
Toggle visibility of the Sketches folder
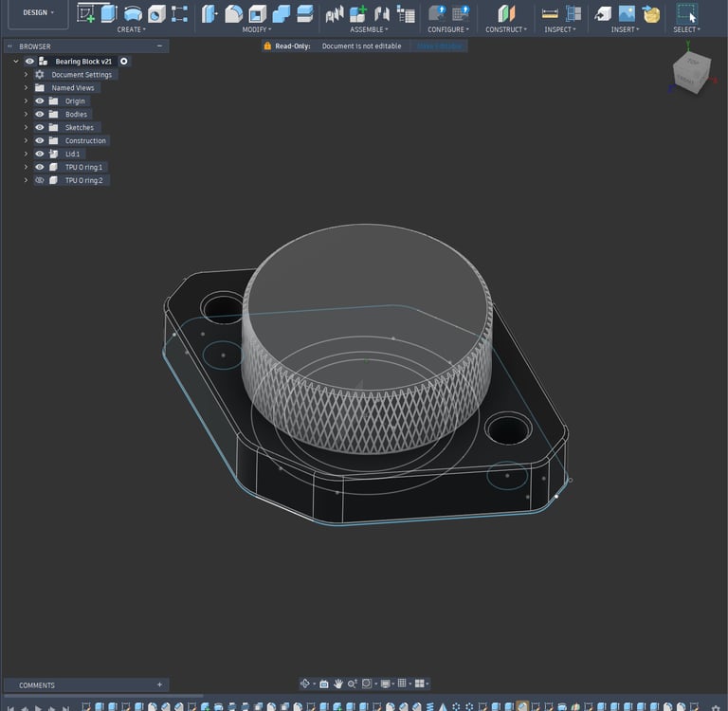(x=40, y=127)
